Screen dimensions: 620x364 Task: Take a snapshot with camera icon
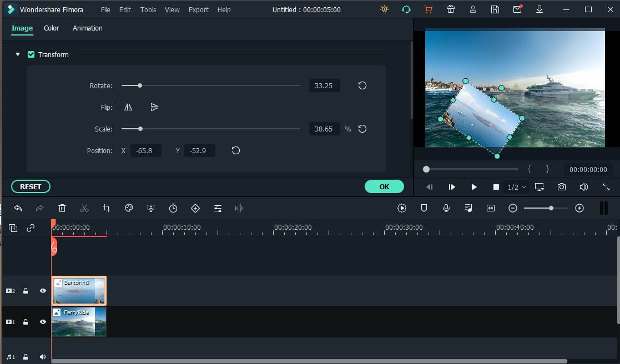(x=562, y=187)
